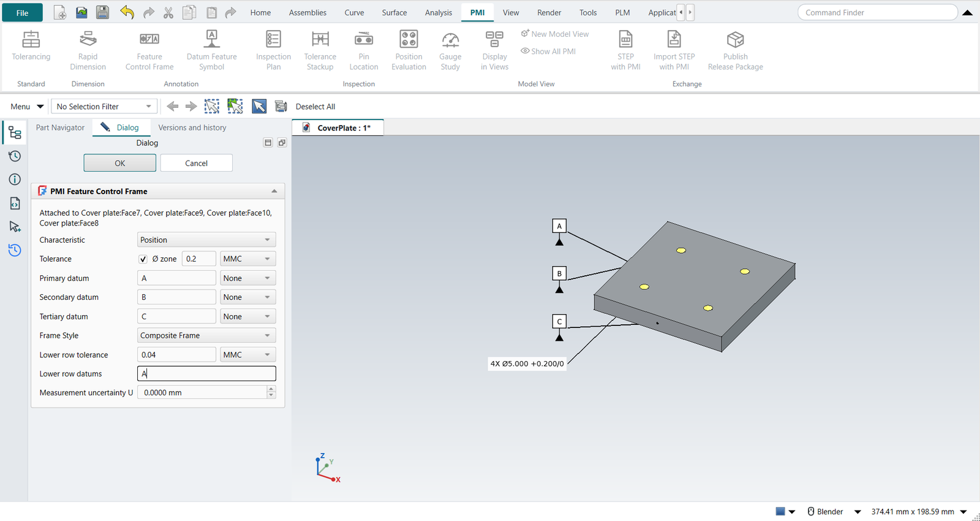The height and width of the screenshot is (521, 980).
Task: Open Lower row tolerance MMC dropdown
Action: 247,355
